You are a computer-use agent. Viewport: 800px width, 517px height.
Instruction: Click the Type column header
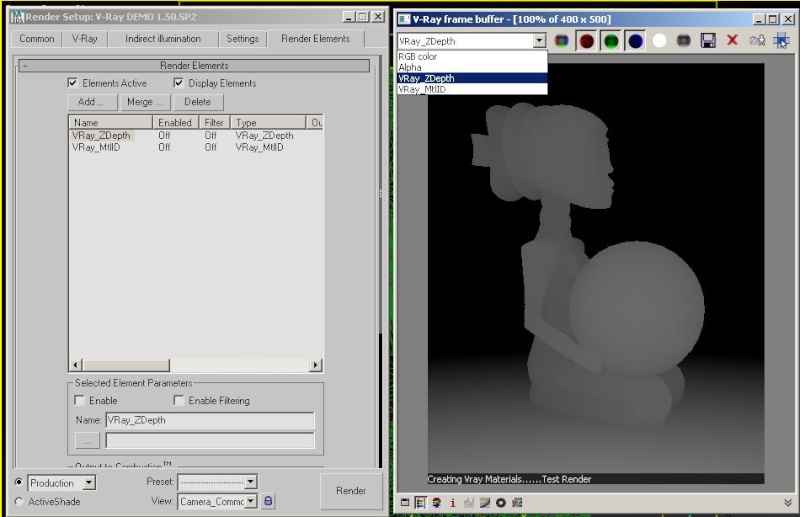(268, 122)
